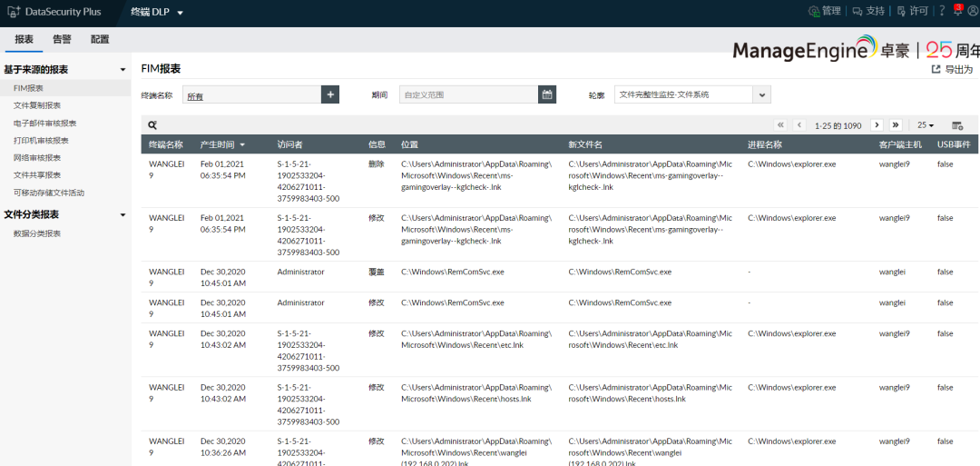Click the 客户端主机 column header
980x466 pixels.
[x=900, y=144]
